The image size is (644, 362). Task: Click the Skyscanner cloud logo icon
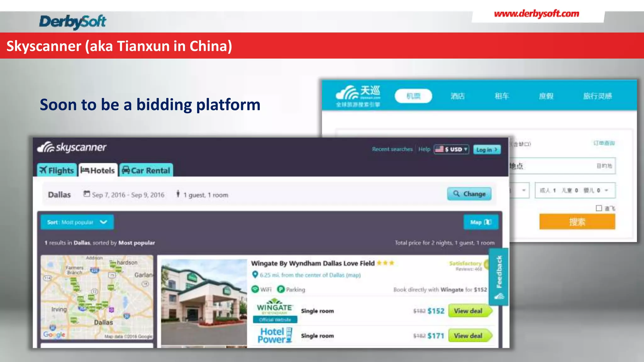(46, 147)
